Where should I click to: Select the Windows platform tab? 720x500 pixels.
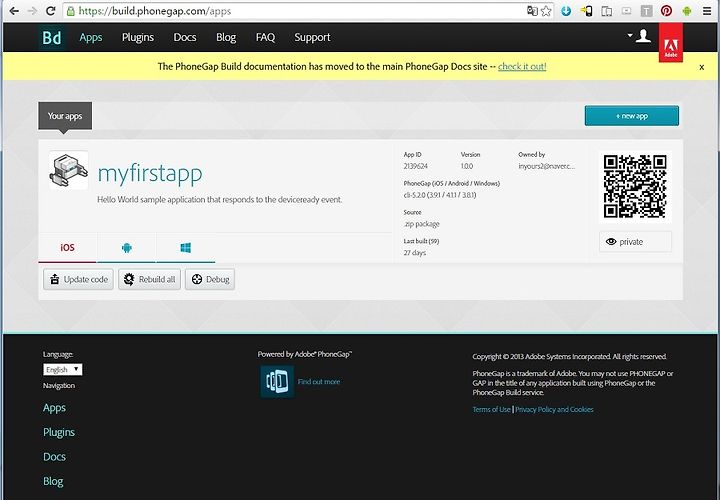coord(186,248)
